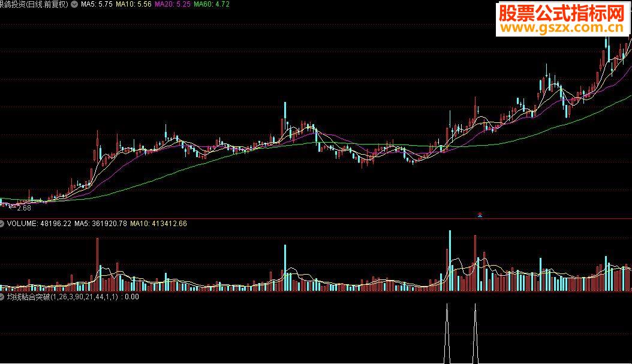This screenshot has width=632, height=364.
Task: Select the MA60: 4.72 label
Action: click(x=212, y=4)
